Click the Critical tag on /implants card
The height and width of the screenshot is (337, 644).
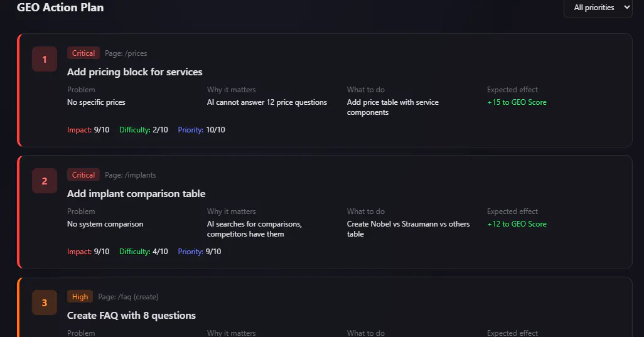point(83,175)
